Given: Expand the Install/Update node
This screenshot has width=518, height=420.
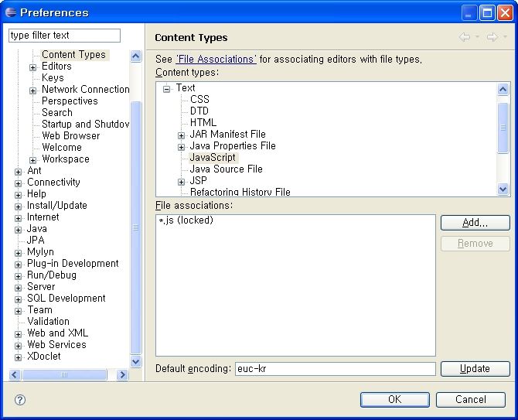Looking at the screenshot, I should [x=19, y=207].
